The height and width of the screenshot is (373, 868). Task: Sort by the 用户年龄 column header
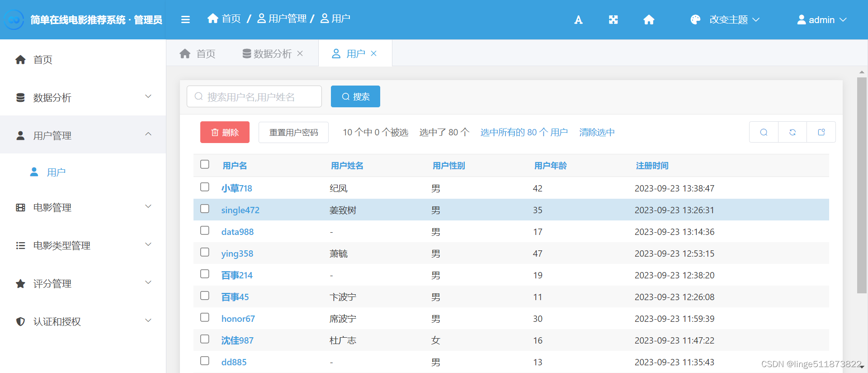550,166
